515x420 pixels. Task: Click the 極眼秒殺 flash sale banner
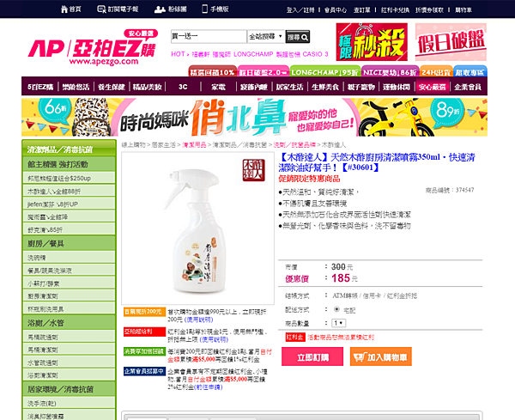click(372, 42)
